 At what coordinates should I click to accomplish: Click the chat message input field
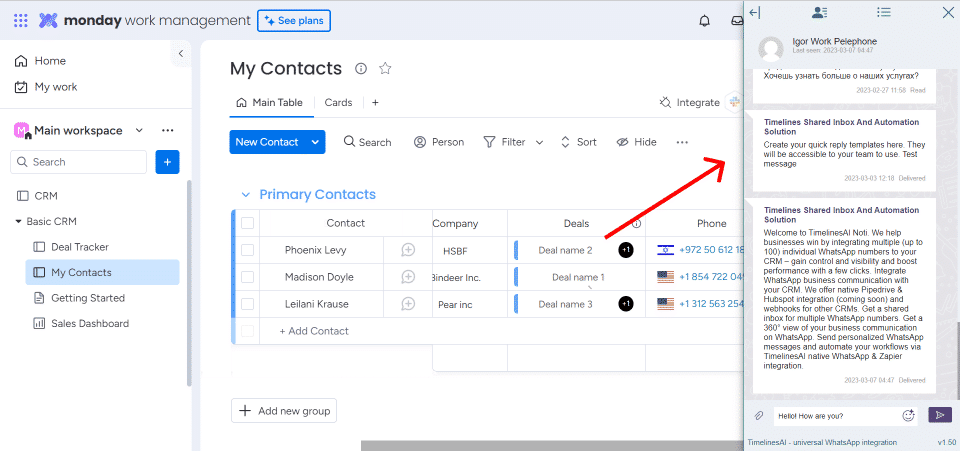tap(832, 415)
